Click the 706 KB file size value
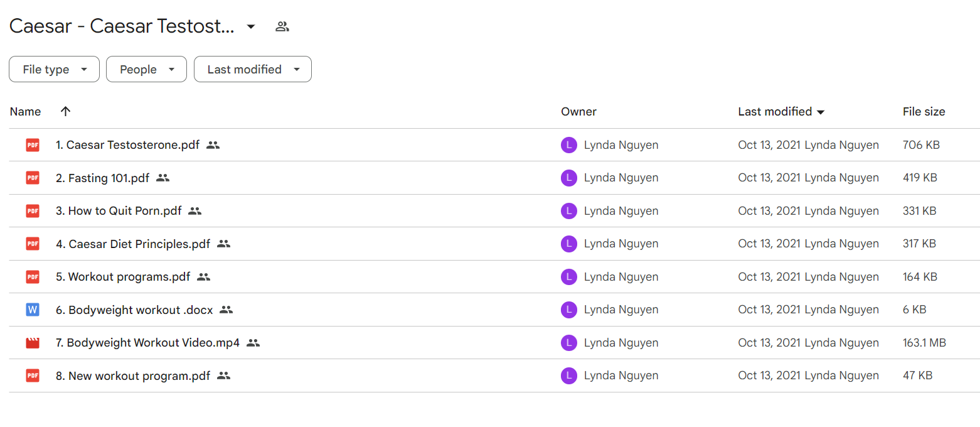 pos(921,145)
